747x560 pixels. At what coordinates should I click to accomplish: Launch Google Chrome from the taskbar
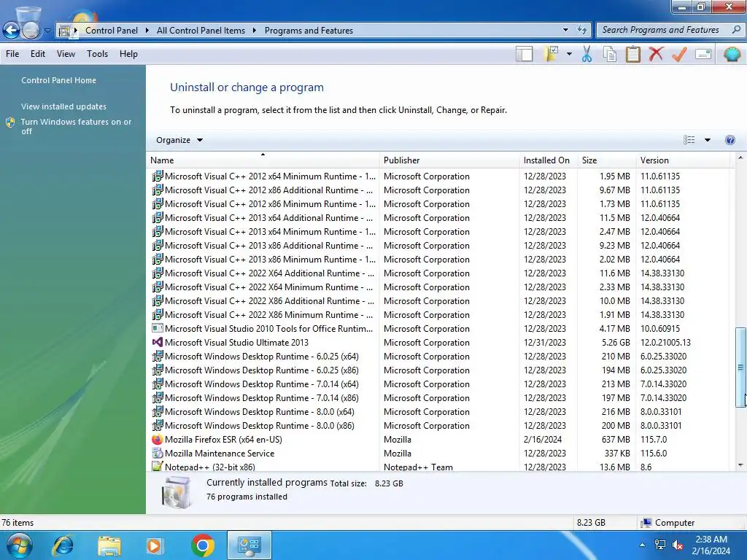pyautogui.click(x=203, y=545)
